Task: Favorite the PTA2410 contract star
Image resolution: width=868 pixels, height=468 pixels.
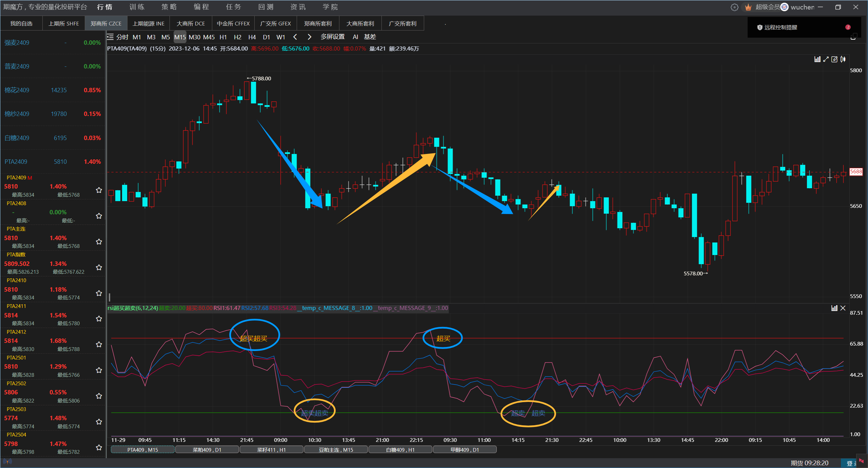Action: (x=99, y=293)
